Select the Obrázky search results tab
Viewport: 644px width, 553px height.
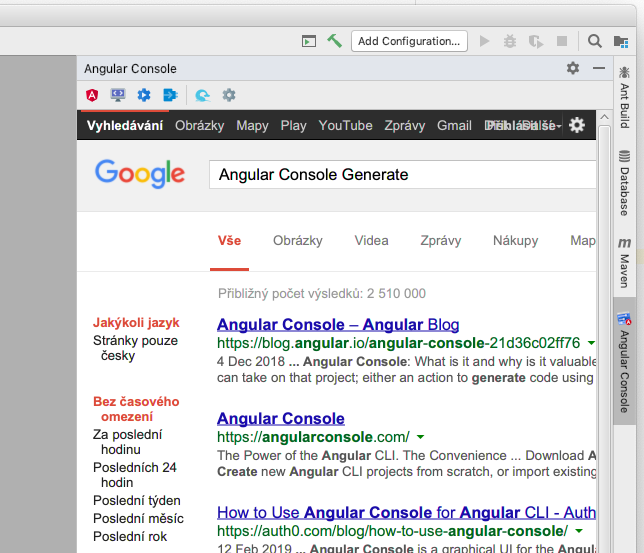[x=298, y=240]
